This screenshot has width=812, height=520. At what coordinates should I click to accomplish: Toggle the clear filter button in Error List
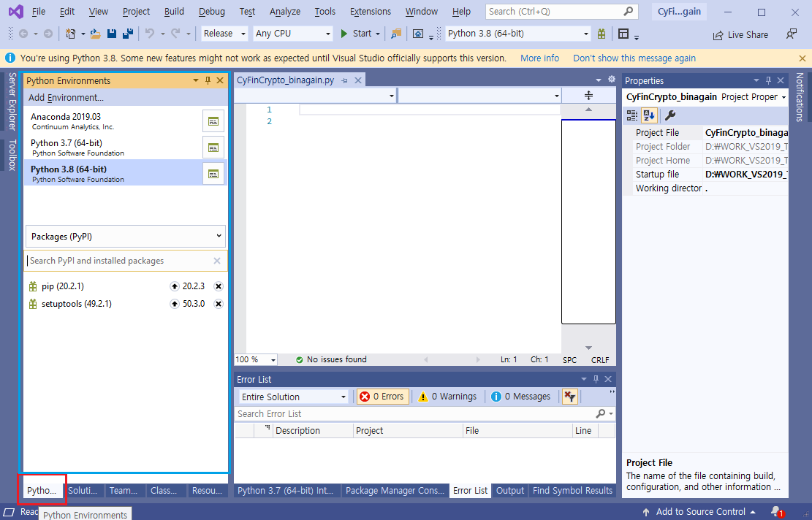tap(569, 397)
